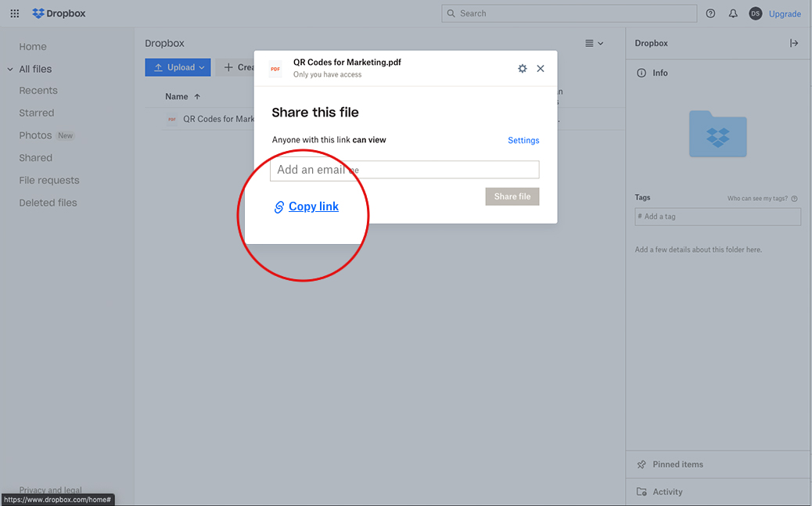812x506 pixels.
Task: Open the Settings link in dialog
Action: [523, 141]
